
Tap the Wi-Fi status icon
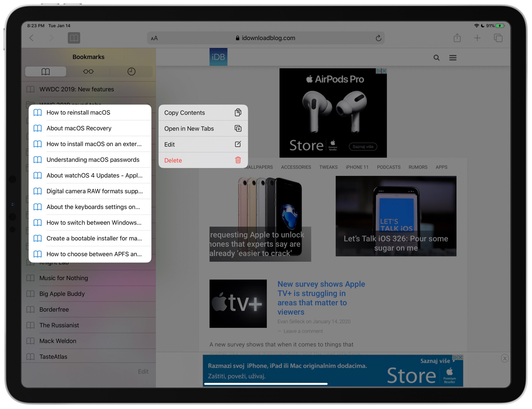click(x=477, y=26)
